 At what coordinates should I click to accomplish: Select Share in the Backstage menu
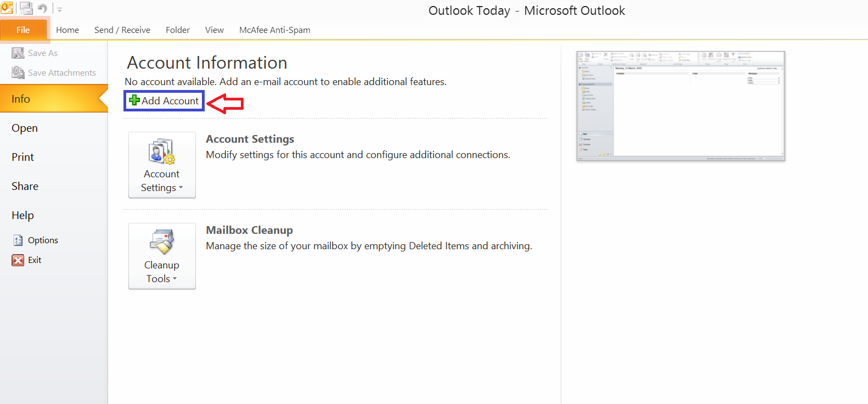tap(25, 186)
